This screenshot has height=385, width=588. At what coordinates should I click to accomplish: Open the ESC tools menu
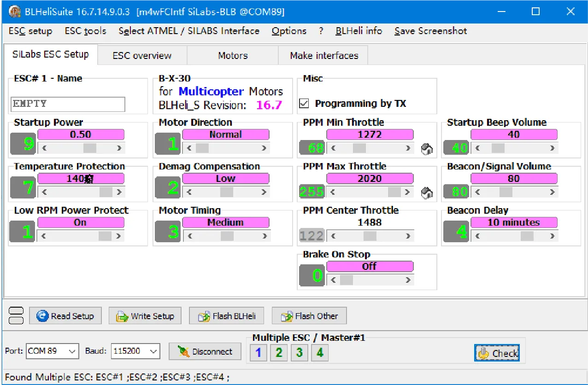pyautogui.click(x=85, y=31)
